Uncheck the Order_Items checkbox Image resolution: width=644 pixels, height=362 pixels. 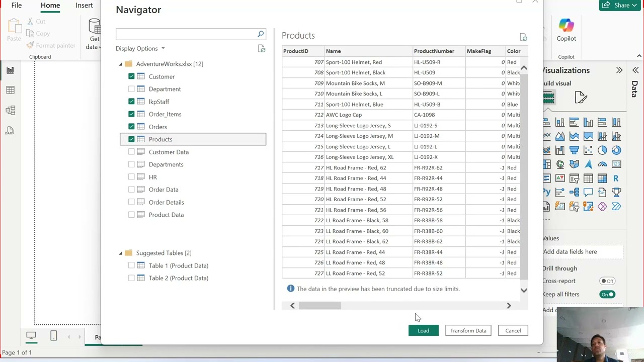pos(131,114)
